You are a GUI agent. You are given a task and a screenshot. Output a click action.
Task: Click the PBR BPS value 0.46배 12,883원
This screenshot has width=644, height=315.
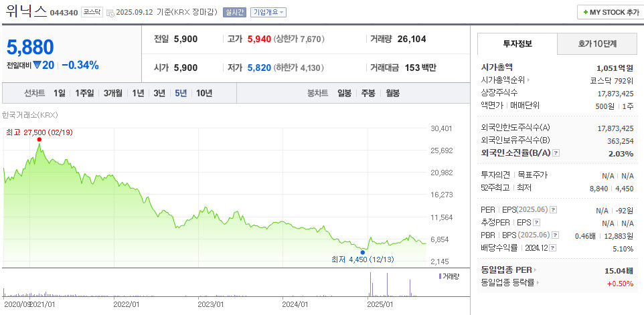[x=604, y=236]
